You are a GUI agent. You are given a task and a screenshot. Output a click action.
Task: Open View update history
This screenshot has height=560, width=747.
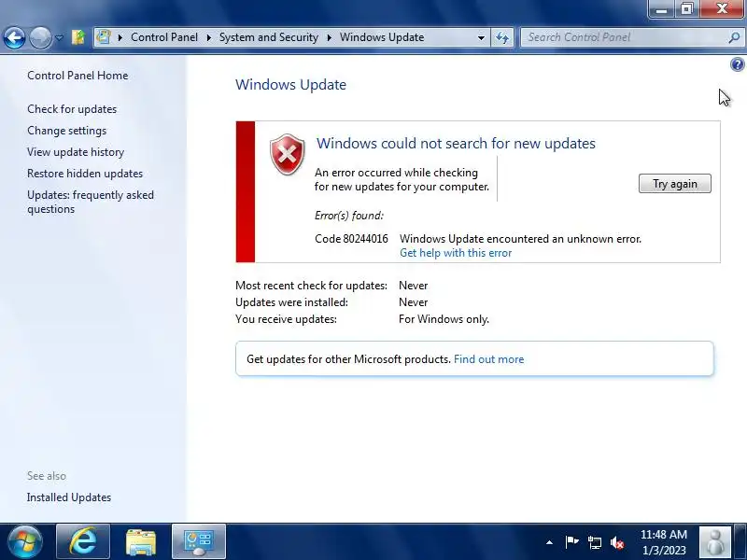(x=76, y=152)
